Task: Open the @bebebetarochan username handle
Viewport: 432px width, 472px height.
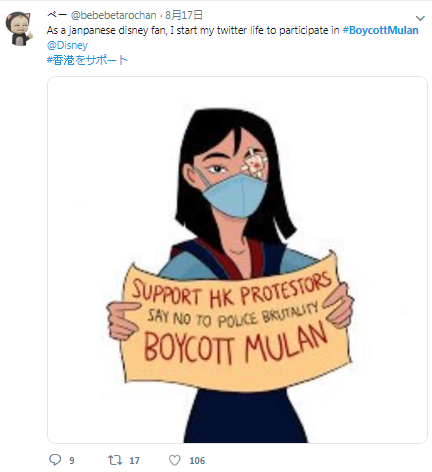Action: tap(113, 15)
